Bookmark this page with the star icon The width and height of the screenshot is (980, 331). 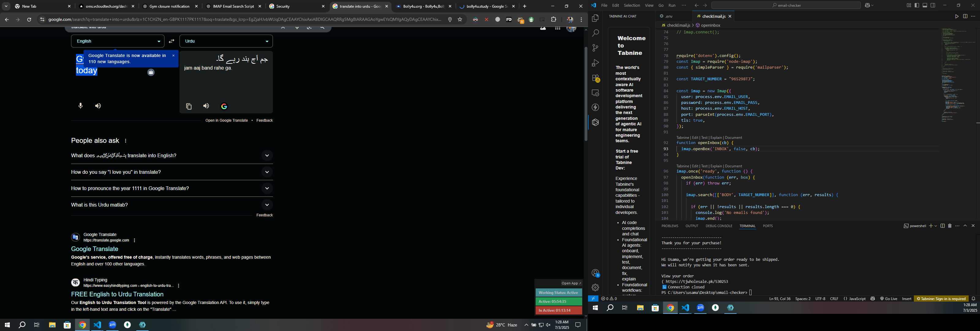click(x=460, y=19)
